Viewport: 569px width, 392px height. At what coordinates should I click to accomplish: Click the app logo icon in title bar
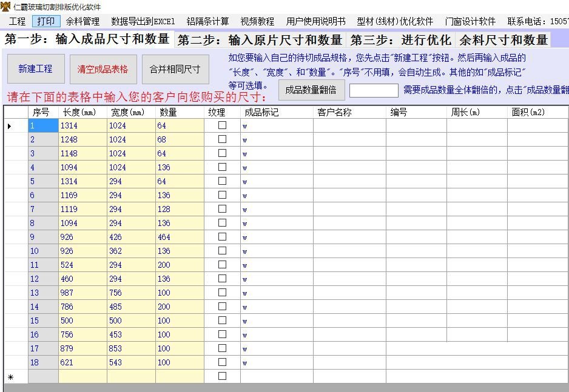pos(5,7)
